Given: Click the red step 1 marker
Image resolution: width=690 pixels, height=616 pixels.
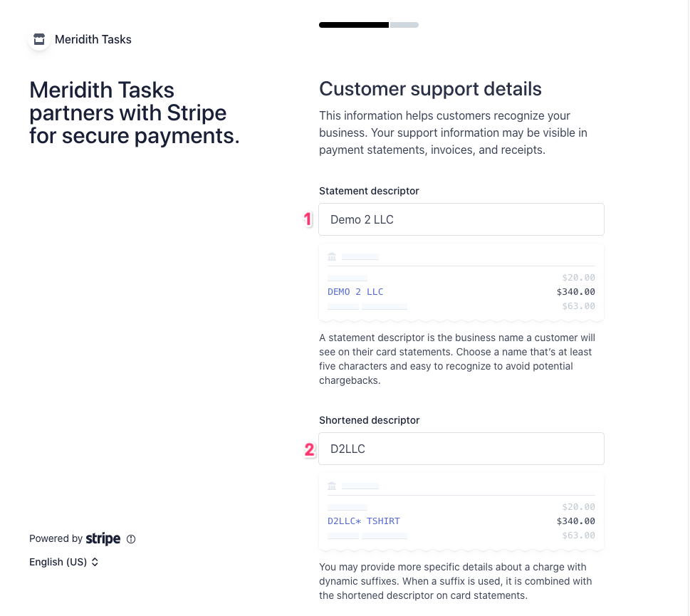Looking at the screenshot, I should coord(308,219).
